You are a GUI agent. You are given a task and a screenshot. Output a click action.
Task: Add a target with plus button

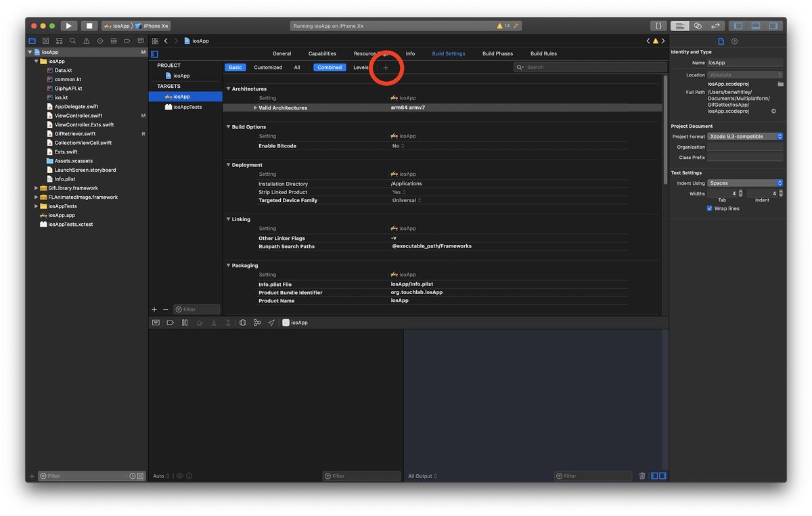(154, 309)
